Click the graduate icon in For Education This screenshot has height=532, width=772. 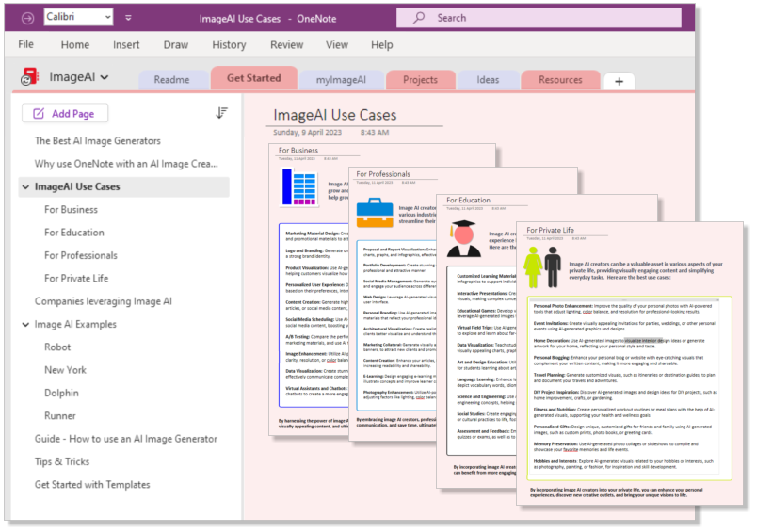pyautogui.click(x=464, y=239)
